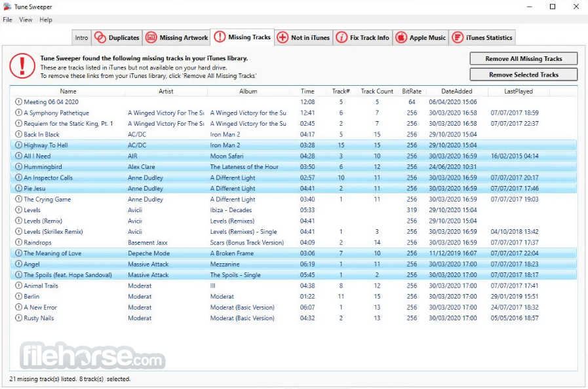View the iTunes Statistics tab

click(482, 37)
